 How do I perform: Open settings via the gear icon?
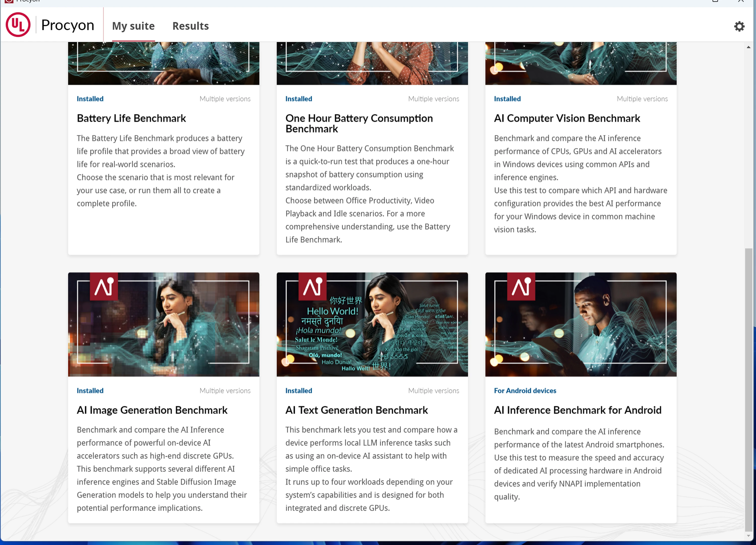[739, 26]
